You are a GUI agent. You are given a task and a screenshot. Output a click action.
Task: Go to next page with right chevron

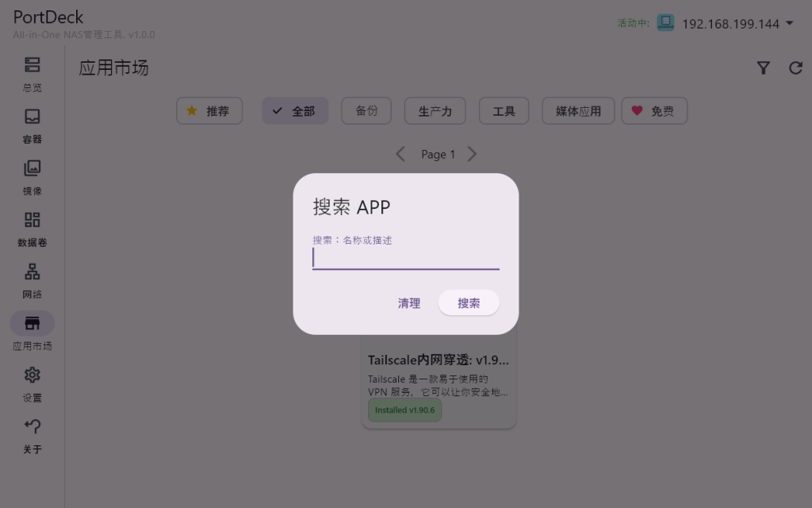click(x=473, y=154)
